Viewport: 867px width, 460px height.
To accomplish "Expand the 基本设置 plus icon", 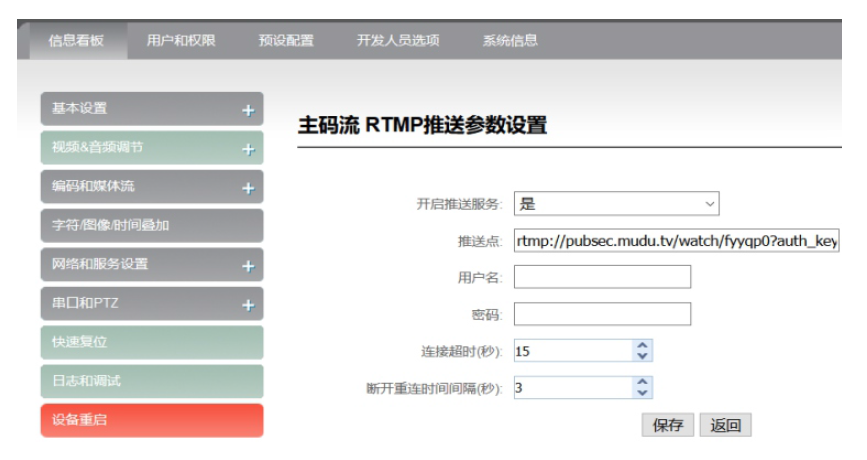I will click(x=248, y=110).
